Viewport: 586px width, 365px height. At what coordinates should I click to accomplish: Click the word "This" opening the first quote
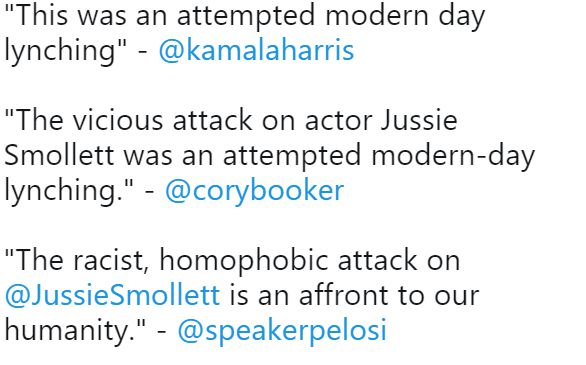click(41, 16)
